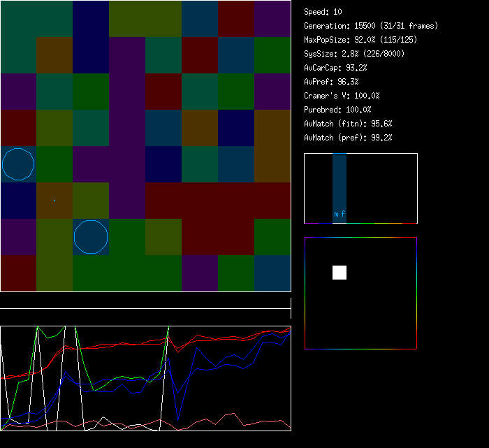
Task: Click the Cramer's V: 100.0% value
Action: (342, 96)
